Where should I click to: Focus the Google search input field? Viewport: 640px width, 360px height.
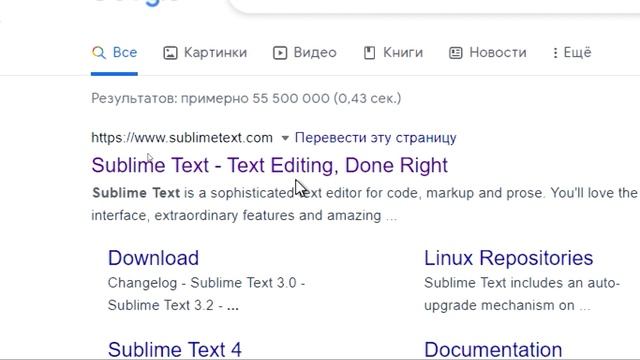[x=434, y=7]
